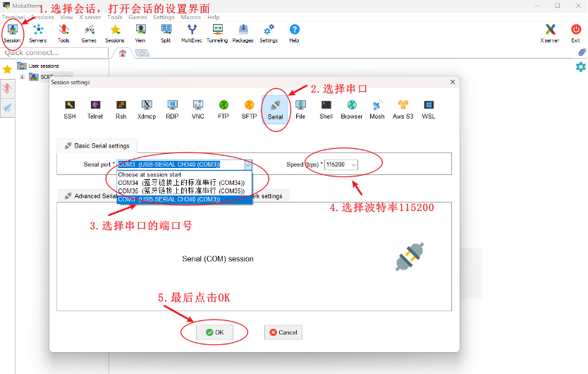
Task: Select Shell session type
Action: click(x=326, y=109)
